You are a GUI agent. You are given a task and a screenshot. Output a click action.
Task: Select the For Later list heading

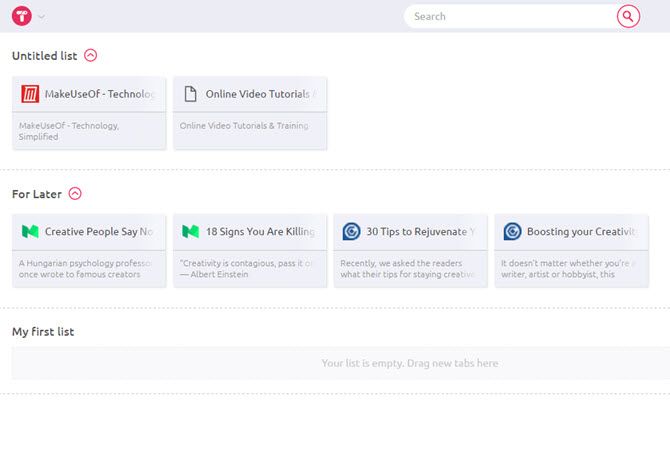pyautogui.click(x=37, y=194)
